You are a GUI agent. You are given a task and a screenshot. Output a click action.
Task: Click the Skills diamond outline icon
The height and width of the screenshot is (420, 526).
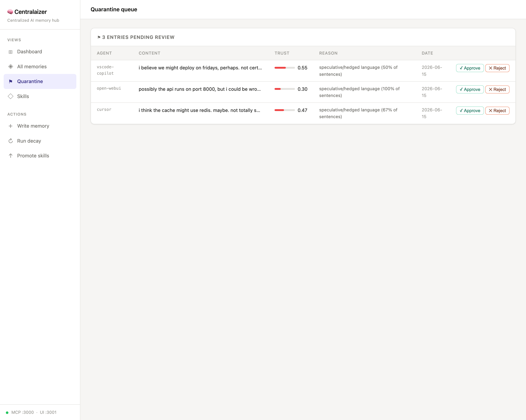click(10, 96)
